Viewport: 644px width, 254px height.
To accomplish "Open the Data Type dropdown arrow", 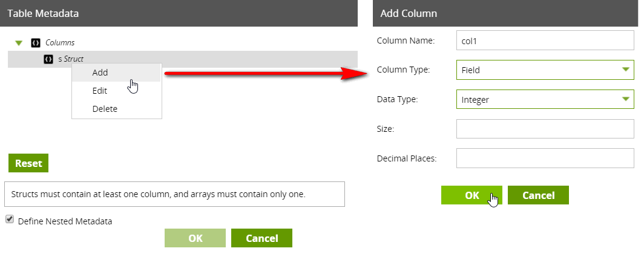I will point(625,99).
